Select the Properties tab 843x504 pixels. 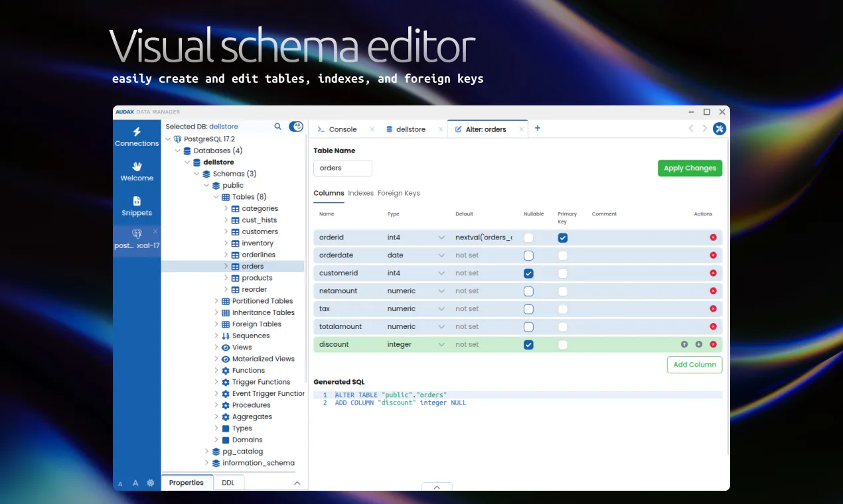coord(187,483)
